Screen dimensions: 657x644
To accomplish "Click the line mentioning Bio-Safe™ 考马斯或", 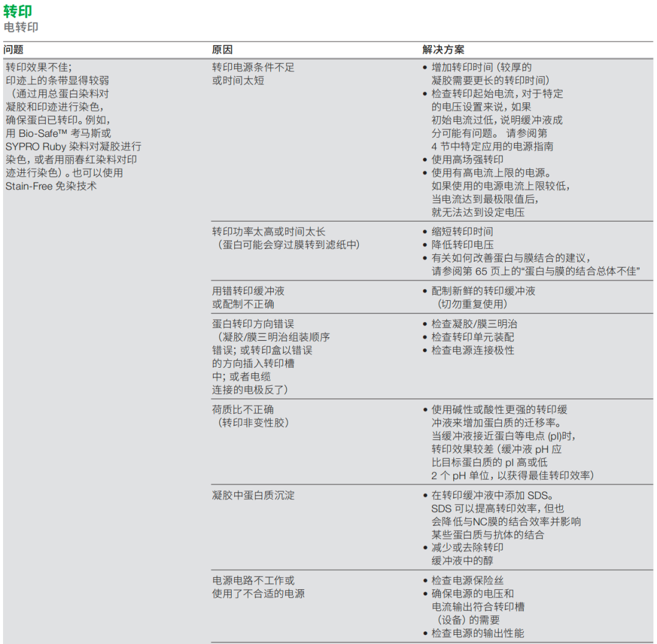I will coord(58,133).
